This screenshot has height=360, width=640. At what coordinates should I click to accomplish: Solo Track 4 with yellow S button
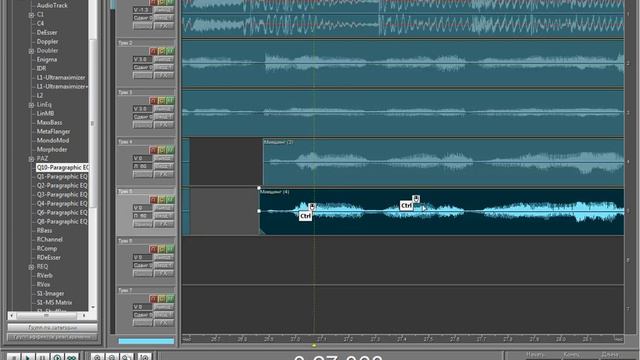162,150
